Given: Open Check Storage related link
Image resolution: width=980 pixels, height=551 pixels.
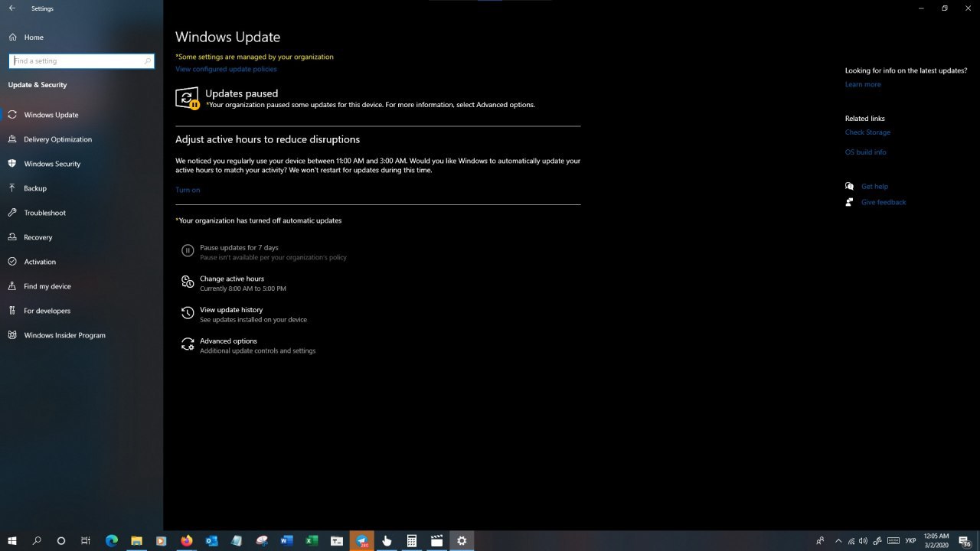Looking at the screenshot, I should [867, 132].
